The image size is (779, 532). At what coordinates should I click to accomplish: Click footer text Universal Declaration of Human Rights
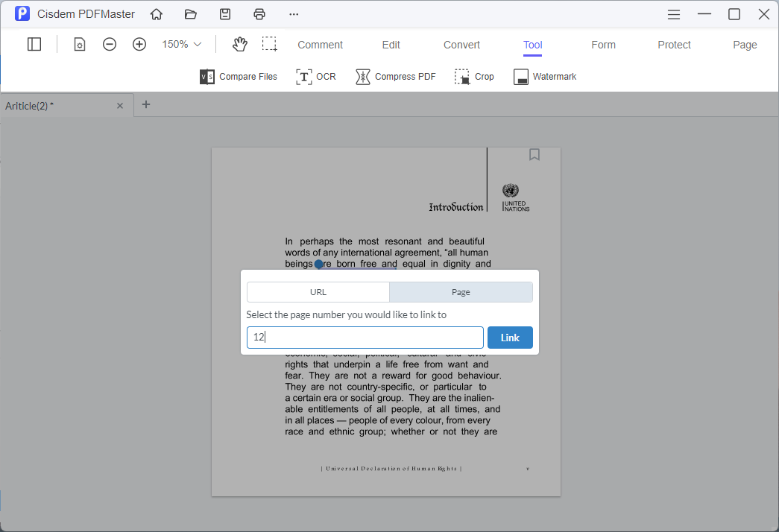pos(391,469)
